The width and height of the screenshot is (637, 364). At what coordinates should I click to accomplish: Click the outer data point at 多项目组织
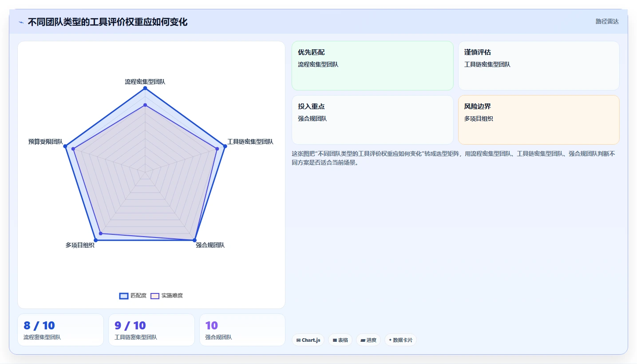(x=96, y=240)
